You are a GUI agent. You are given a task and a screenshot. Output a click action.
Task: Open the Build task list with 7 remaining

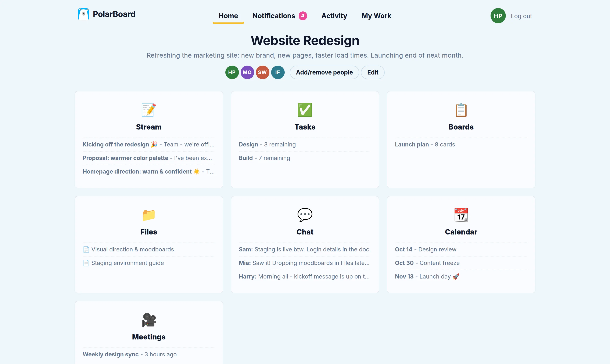click(305, 158)
